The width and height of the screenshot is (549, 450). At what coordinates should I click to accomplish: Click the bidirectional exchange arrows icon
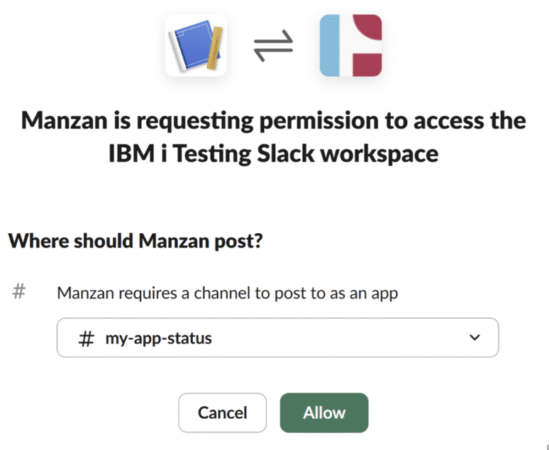pyautogui.click(x=273, y=46)
